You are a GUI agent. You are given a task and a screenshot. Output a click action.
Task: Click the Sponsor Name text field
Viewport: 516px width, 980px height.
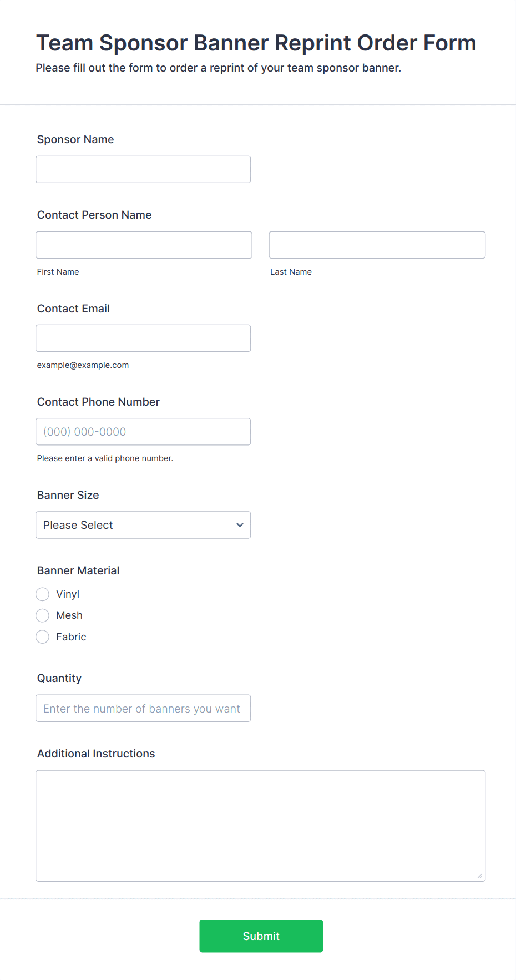[x=143, y=169]
